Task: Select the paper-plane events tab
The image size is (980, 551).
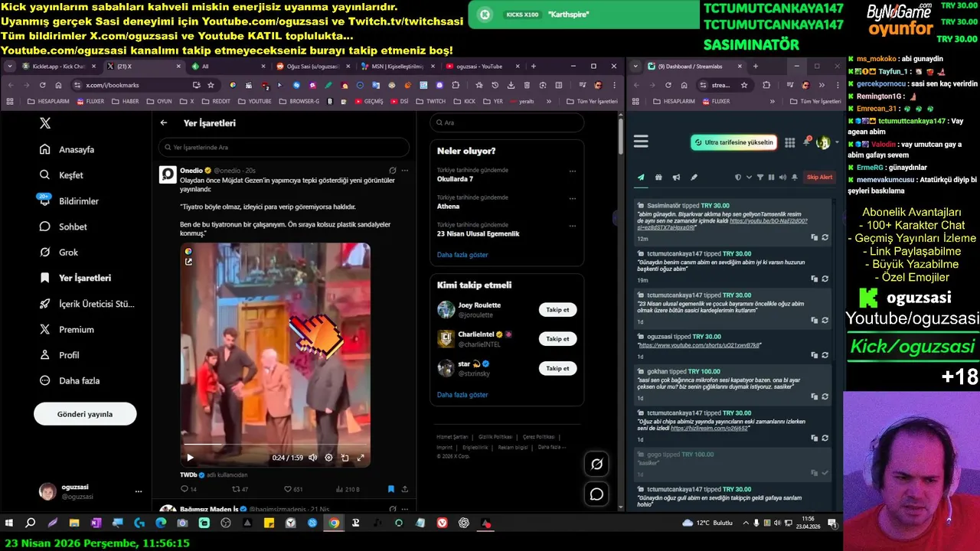Action: point(641,178)
